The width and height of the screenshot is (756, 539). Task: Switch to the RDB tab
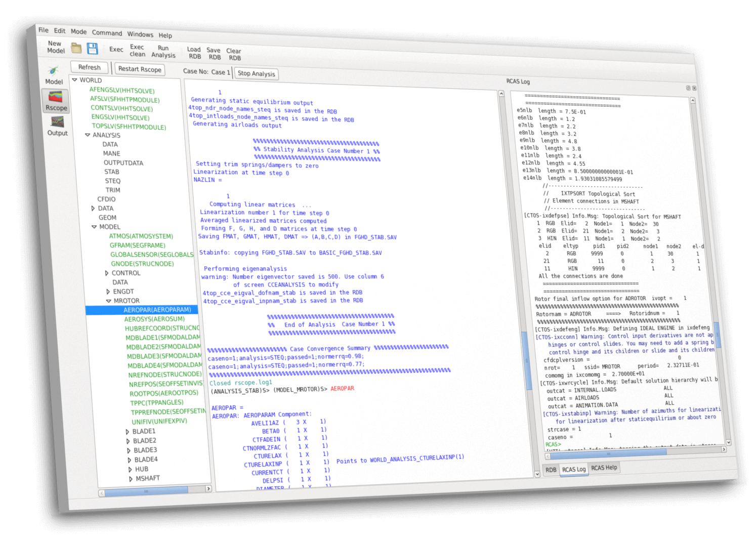551,470
